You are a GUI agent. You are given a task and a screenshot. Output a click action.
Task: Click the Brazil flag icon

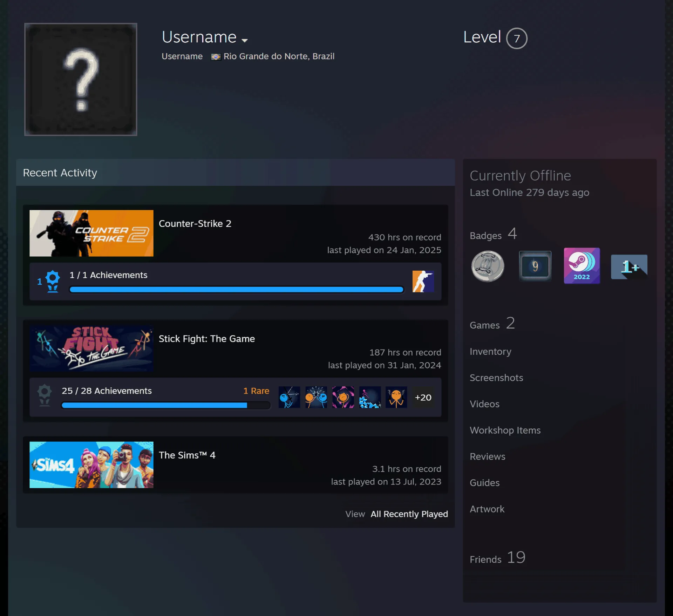click(216, 57)
